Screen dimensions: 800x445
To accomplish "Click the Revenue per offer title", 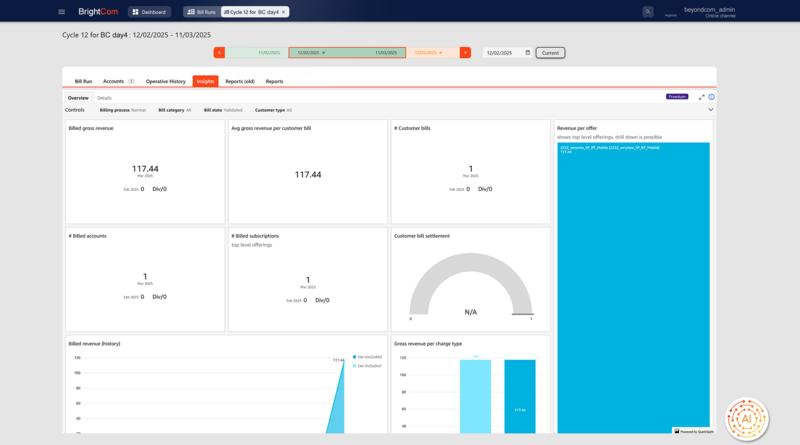I will 577,128.
